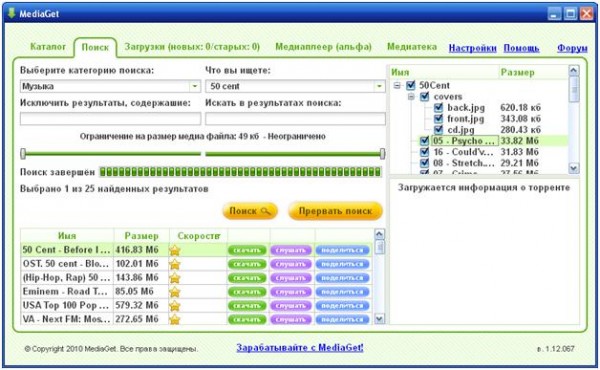Click the torrent file tree scroll down arrow
The height and width of the screenshot is (370, 600).
pos(573,168)
